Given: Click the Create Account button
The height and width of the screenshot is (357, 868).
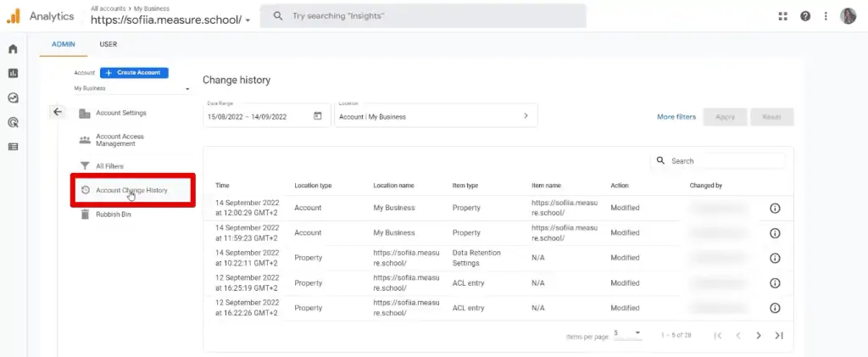Looking at the screenshot, I should (134, 73).
